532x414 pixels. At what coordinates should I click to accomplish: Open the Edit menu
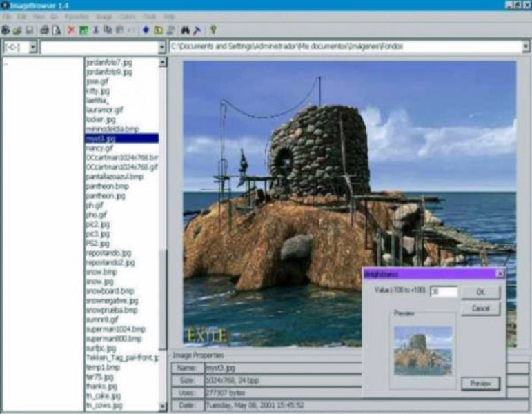[x=21, y=17]
